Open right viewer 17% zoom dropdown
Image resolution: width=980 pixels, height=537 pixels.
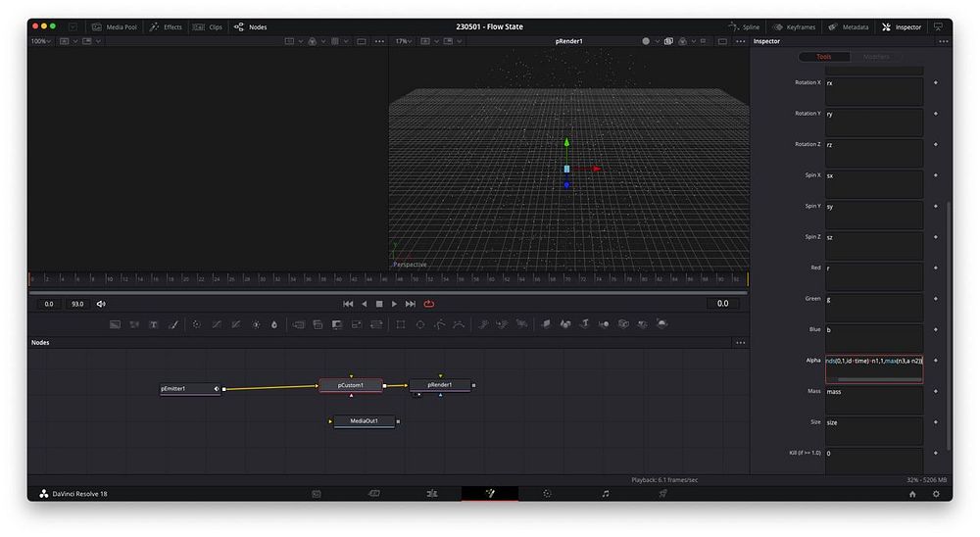[x=402, y=41]
